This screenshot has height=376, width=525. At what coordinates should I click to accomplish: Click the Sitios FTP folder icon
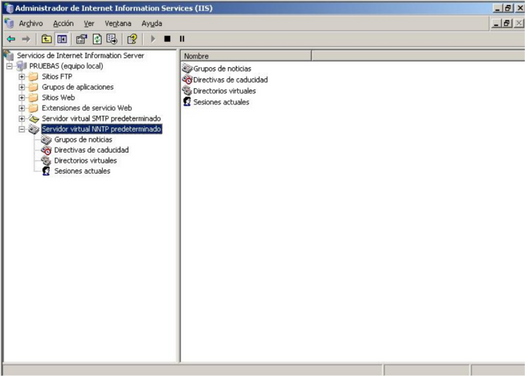click(x=33, y=77)
